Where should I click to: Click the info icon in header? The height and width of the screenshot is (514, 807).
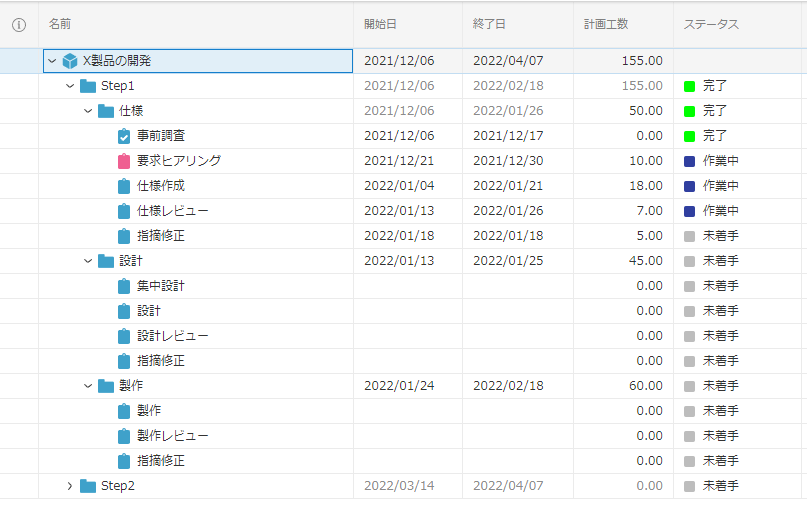tap(18, 24)
